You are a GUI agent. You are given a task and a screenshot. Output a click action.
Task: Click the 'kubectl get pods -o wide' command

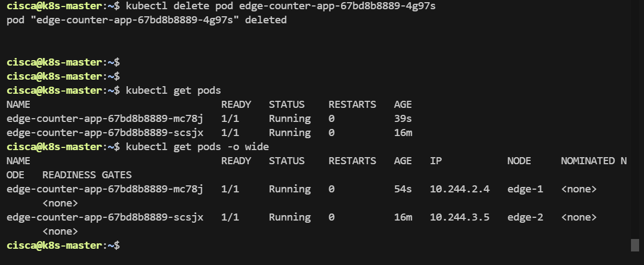tap(197, 147)
